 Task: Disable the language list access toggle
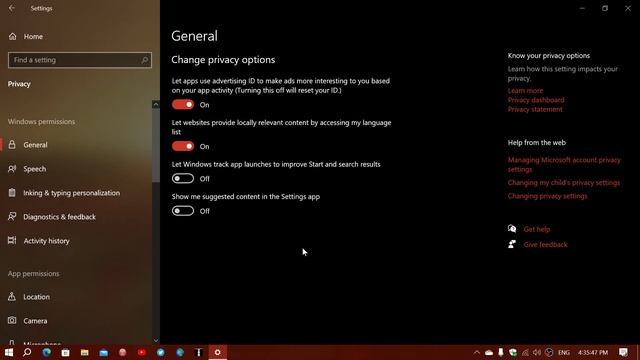pos(183,146)
